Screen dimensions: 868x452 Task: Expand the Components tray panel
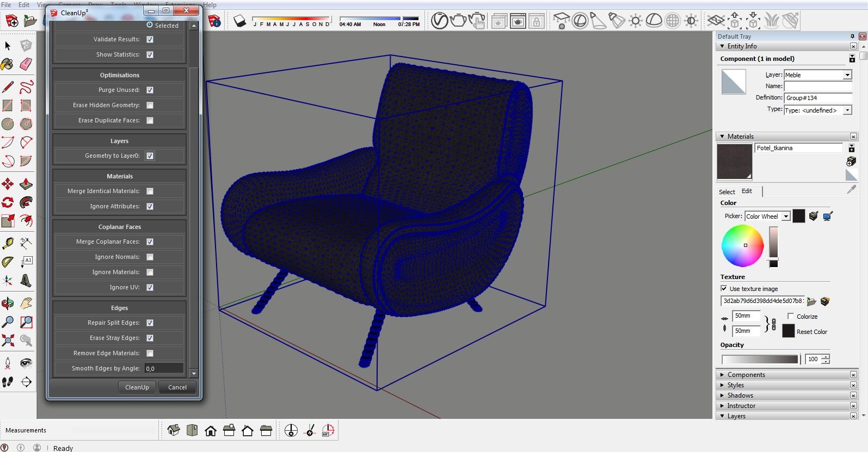pyautogui.click(x=746, y=375)
